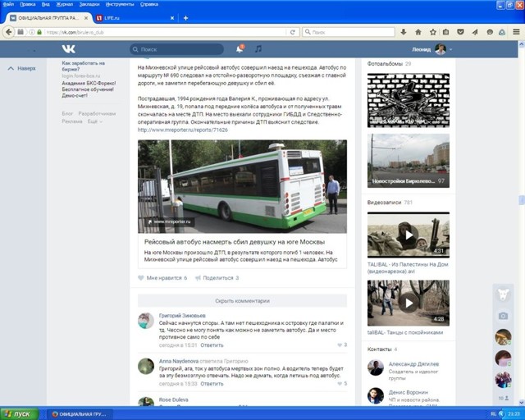Click the VK dog icon in sidebar
The image size is (525, 420).
point(503,294)
